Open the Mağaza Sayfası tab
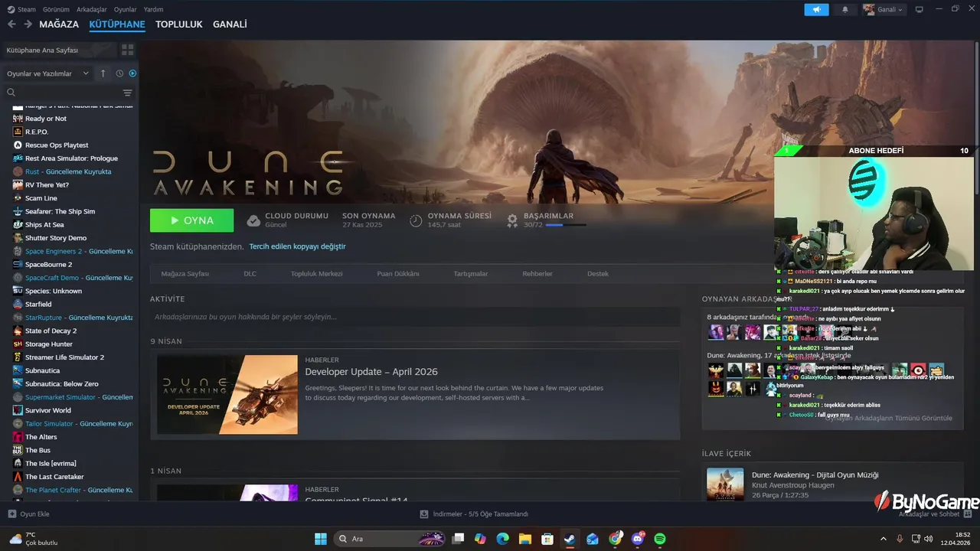Image resolution: width=980 pixels, height=551 pixels. [x=185, y=273]
